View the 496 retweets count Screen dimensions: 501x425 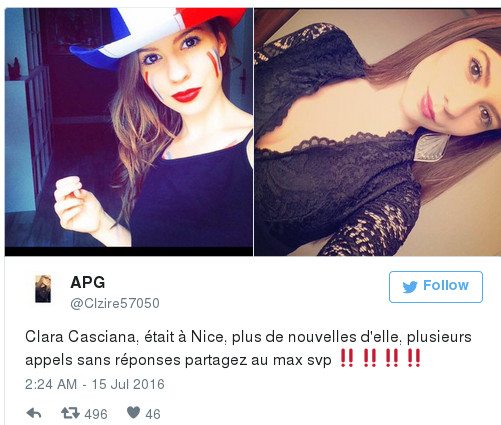[x=96, y=414]
